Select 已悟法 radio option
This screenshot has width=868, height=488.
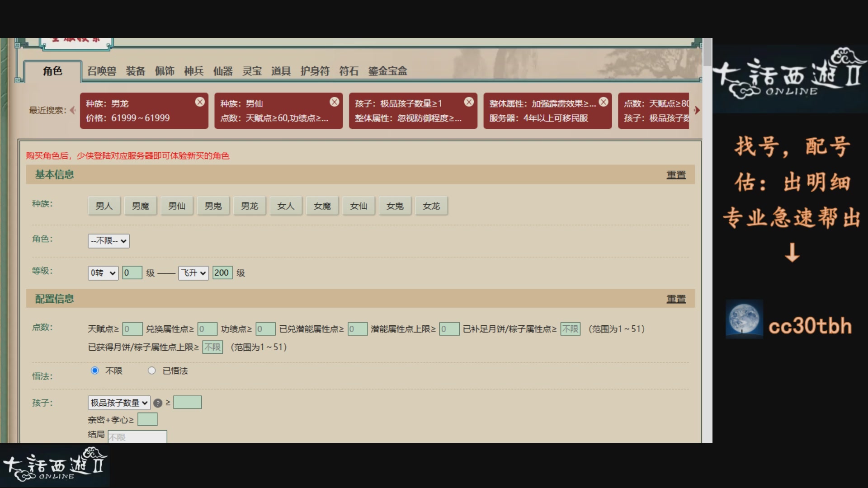pos(151,371)
